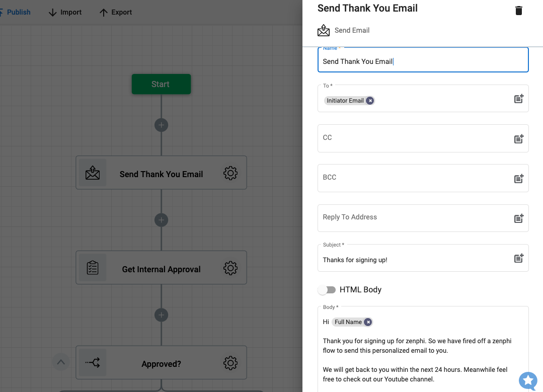Collapse using the up-chevron circle button
Image resolution: width=543 pixels, height=392 pixels.
tap(61, 362)
